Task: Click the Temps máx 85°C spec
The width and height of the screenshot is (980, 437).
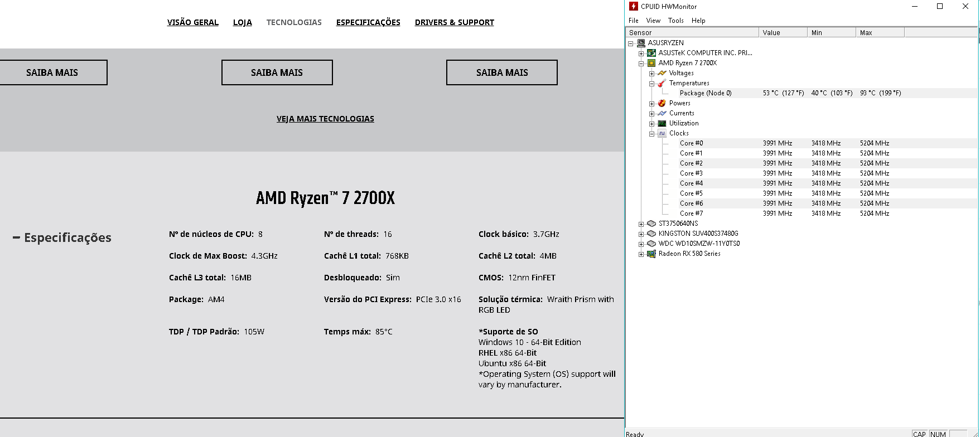Action: (358, 332)
